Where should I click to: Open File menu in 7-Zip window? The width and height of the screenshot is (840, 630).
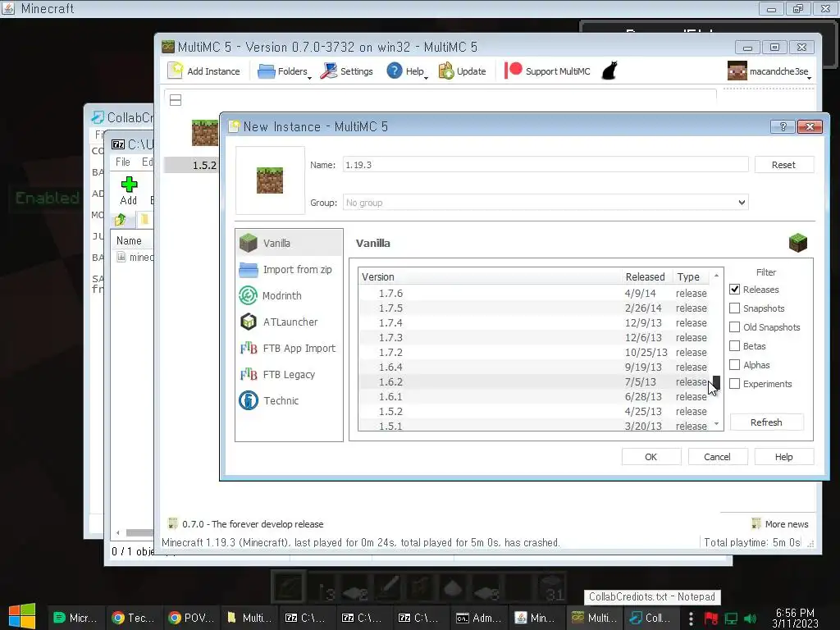tap(123, 162)
